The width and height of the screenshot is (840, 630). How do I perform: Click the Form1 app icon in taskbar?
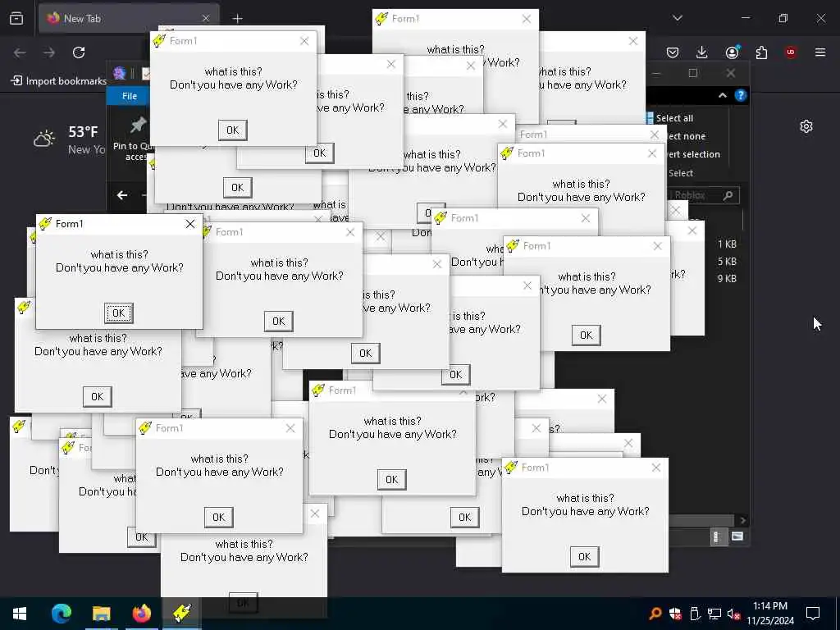pos(181,613)
